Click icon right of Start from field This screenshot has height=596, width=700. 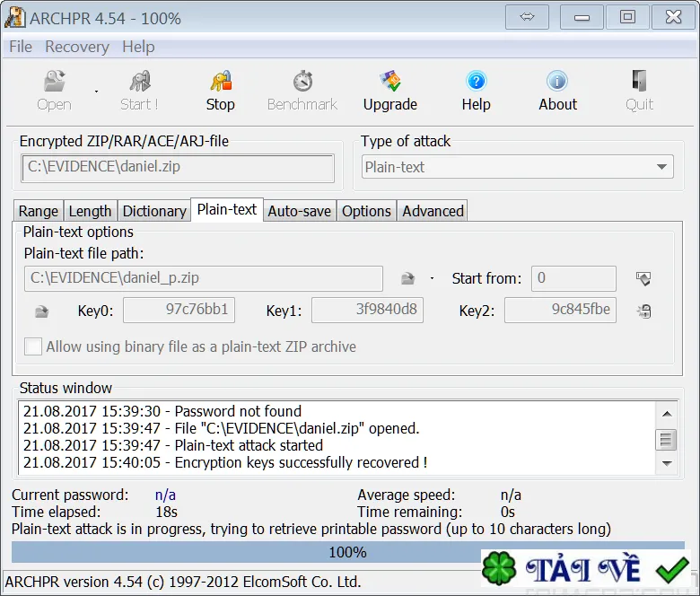coord(643,278)
